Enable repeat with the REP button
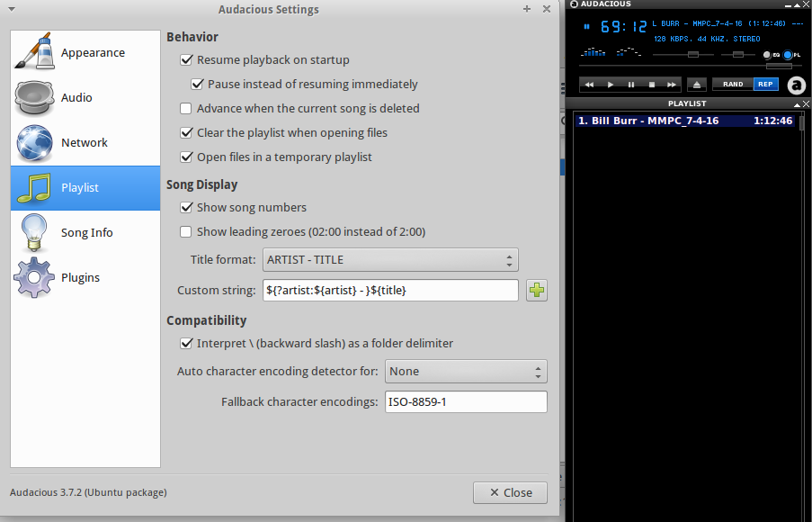The width and height of the screenshot is (812, 522). pyautogui.click(x=765, y=84)
